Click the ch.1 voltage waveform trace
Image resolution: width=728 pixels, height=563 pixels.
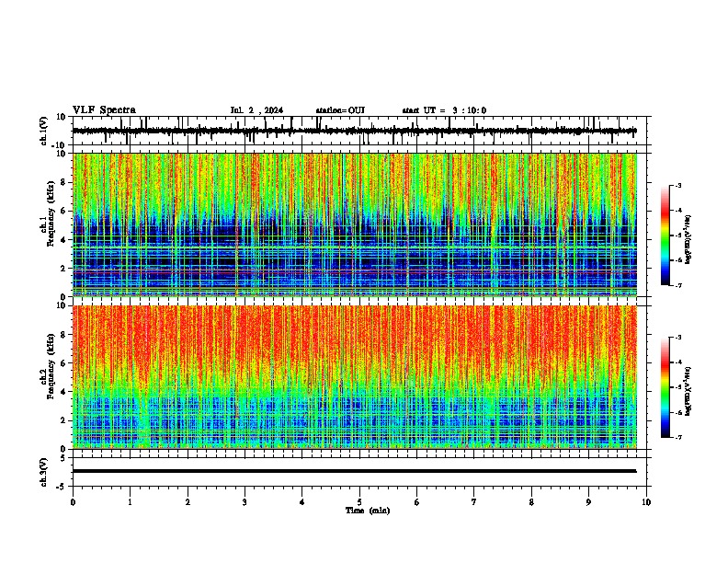(x=355, y=131)
